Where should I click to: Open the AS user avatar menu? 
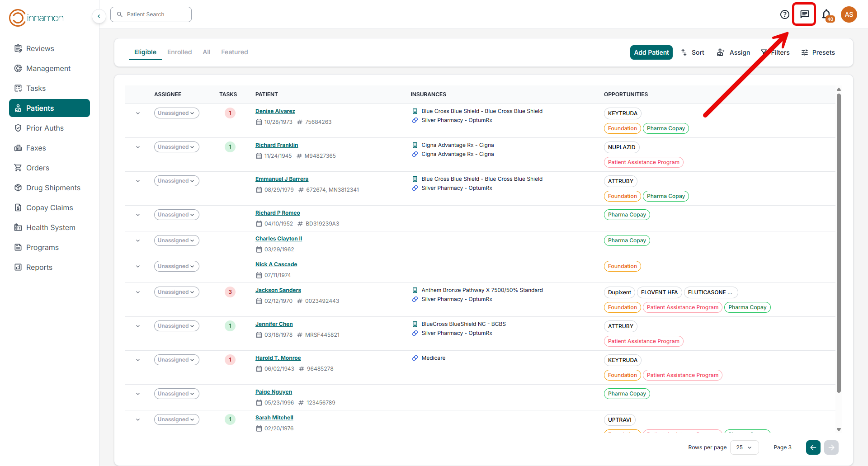(x=849, y=14)
